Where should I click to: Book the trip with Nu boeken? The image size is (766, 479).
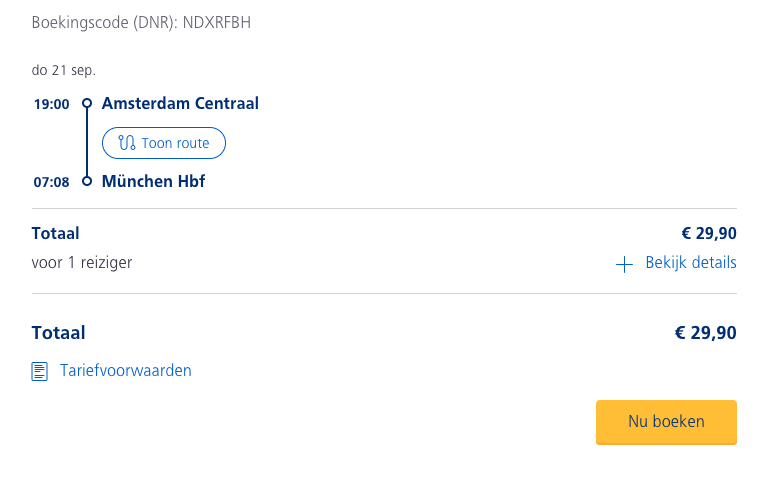(666, 422)
